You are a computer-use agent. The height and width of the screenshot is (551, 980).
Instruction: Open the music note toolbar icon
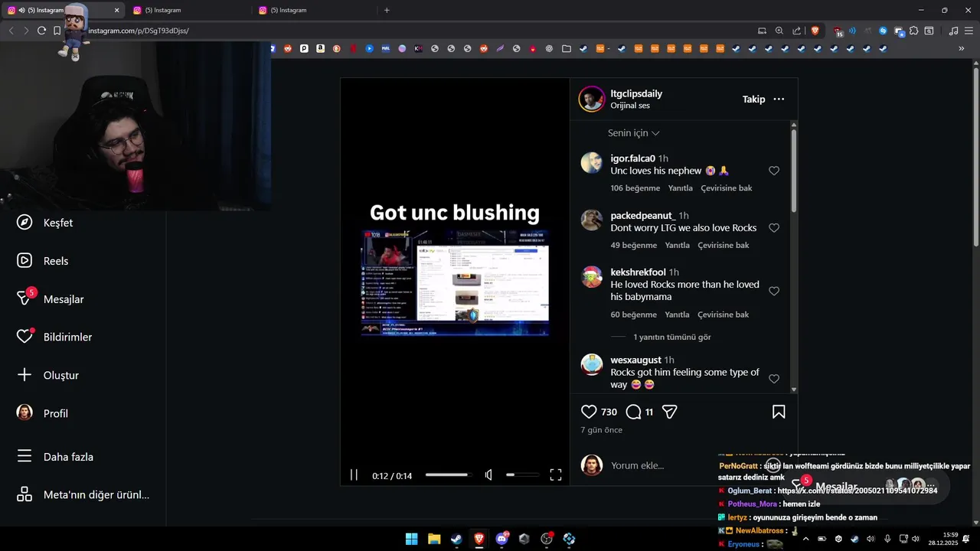[x=953, y=31]
